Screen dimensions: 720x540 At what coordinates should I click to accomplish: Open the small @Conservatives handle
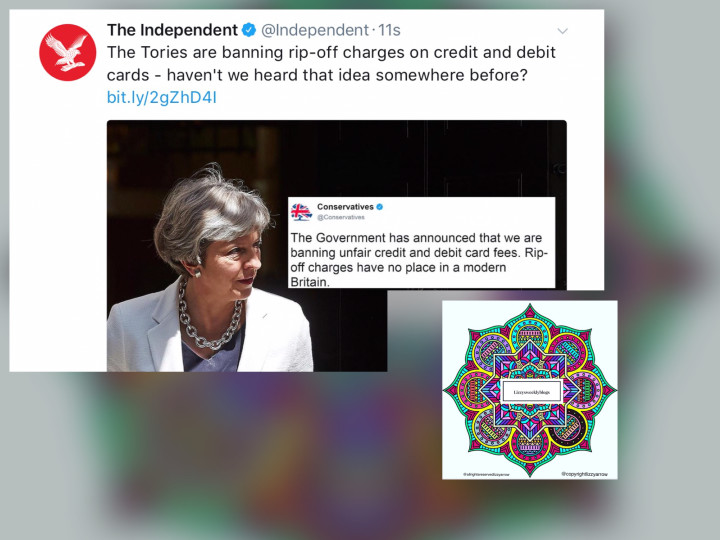341,217
